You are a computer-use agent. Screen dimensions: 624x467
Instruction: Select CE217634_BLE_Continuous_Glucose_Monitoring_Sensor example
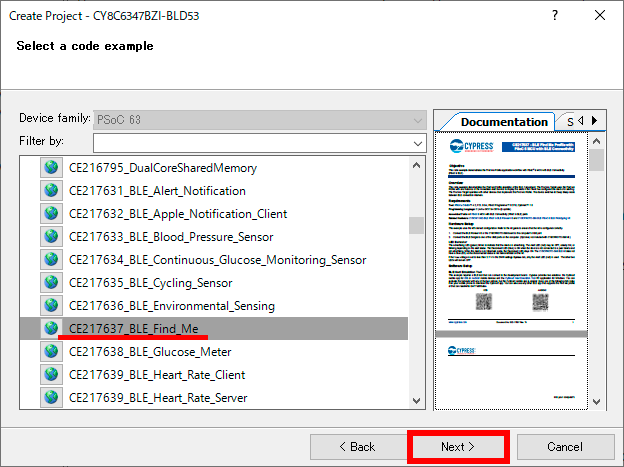pos(217,260)
